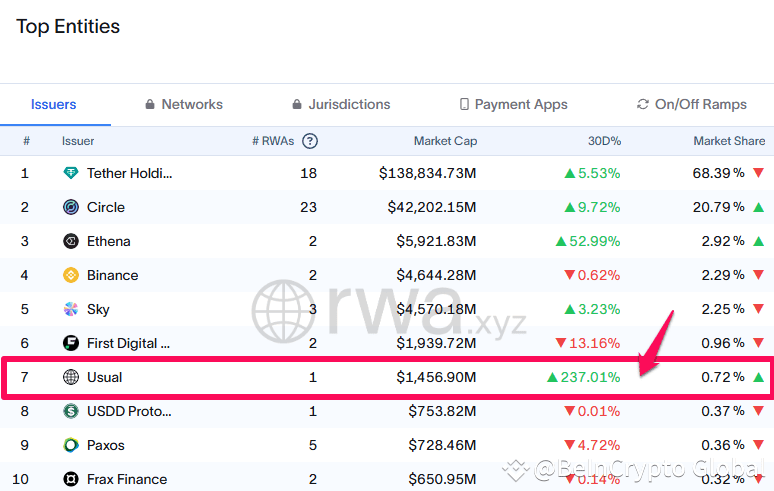Click the 9.72% 30-day change value
The image size is (774, 491).
[599, 207]
